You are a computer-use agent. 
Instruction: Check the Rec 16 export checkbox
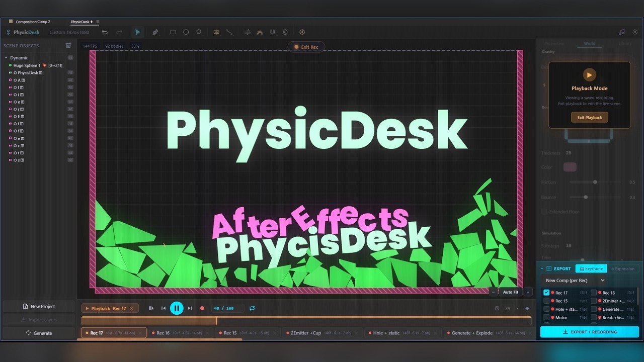tap(594, 293)
